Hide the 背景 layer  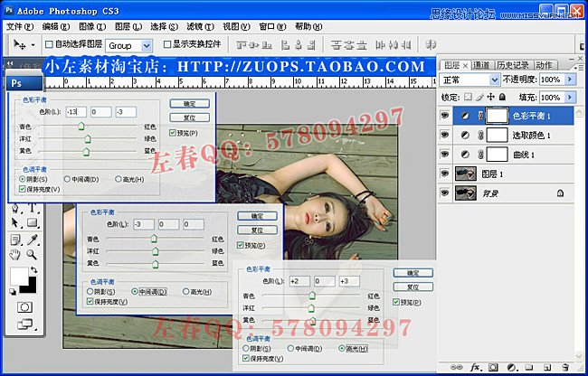(x=445, y=193)
